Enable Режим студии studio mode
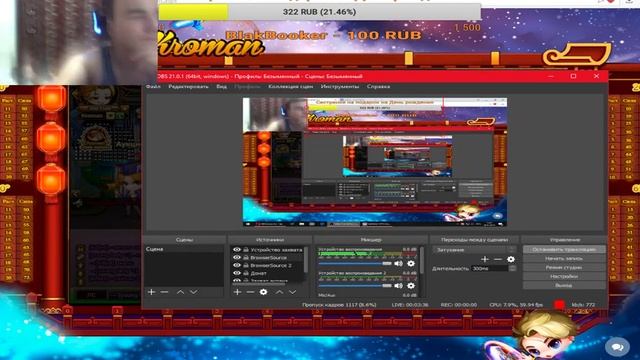 tap(564, 267)
